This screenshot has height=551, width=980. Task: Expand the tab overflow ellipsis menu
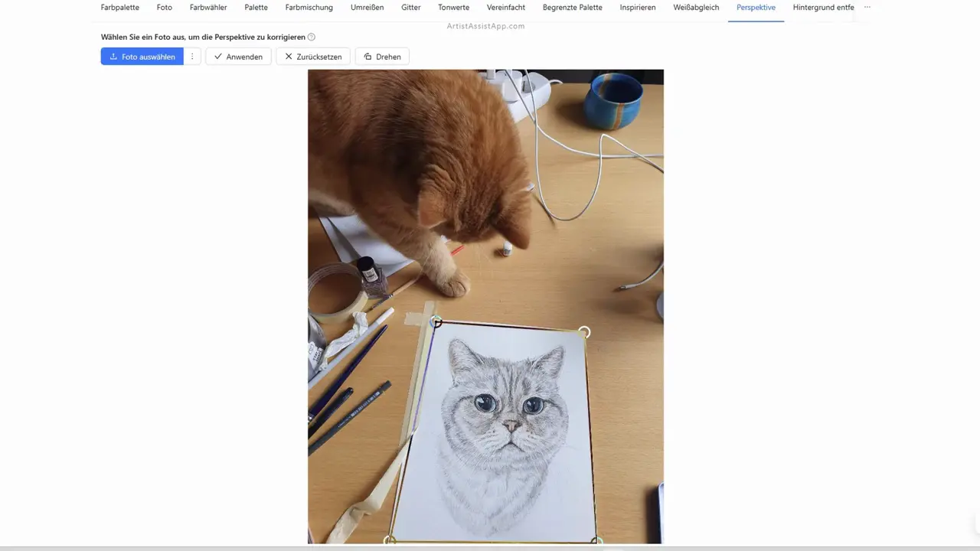tap(867, 8)
